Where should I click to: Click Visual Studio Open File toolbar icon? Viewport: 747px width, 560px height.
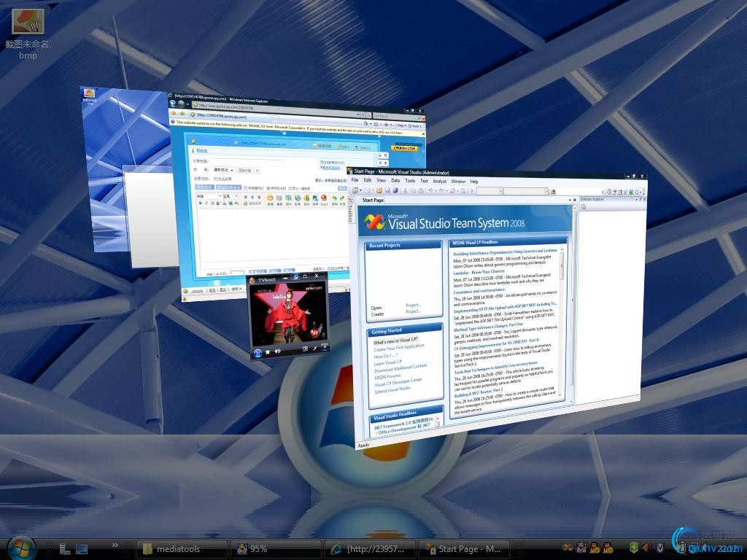[x=379, y=190]
